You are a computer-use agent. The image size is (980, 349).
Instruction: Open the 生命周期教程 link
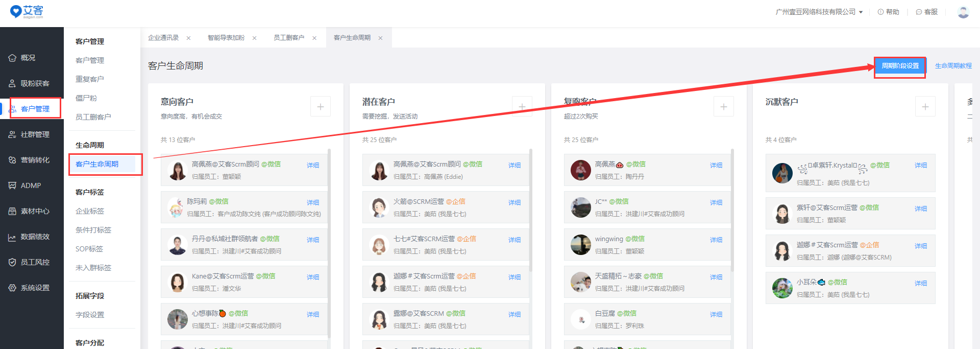953,66
